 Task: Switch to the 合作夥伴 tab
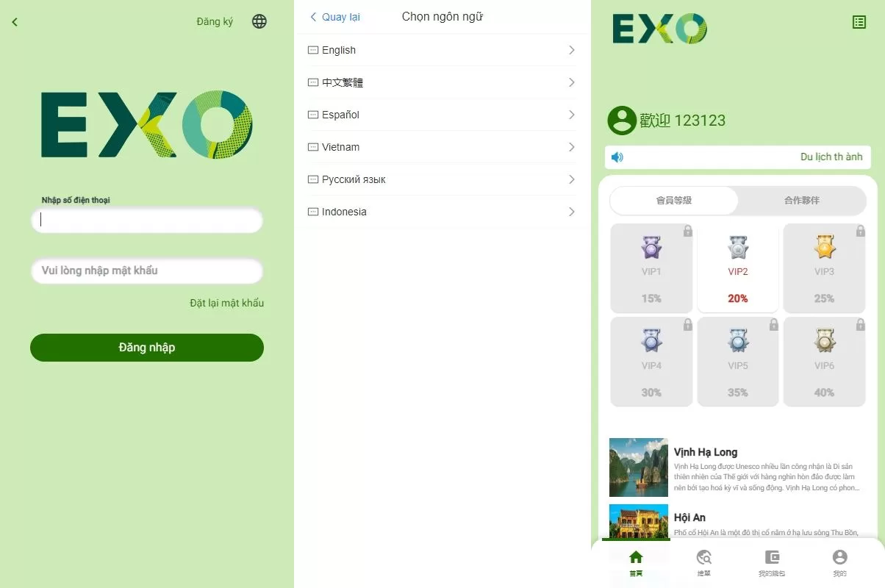(802, 200)
